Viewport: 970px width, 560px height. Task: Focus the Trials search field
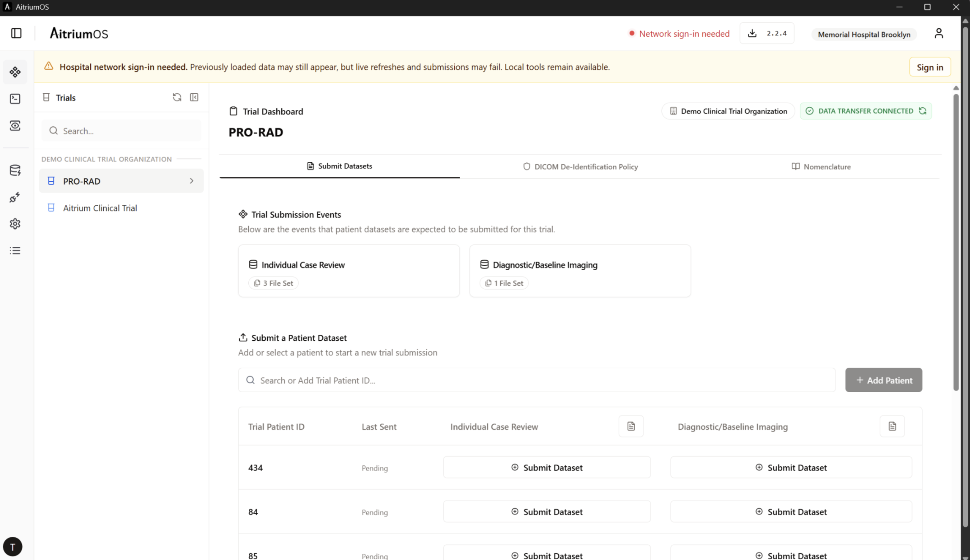(121, 131)
